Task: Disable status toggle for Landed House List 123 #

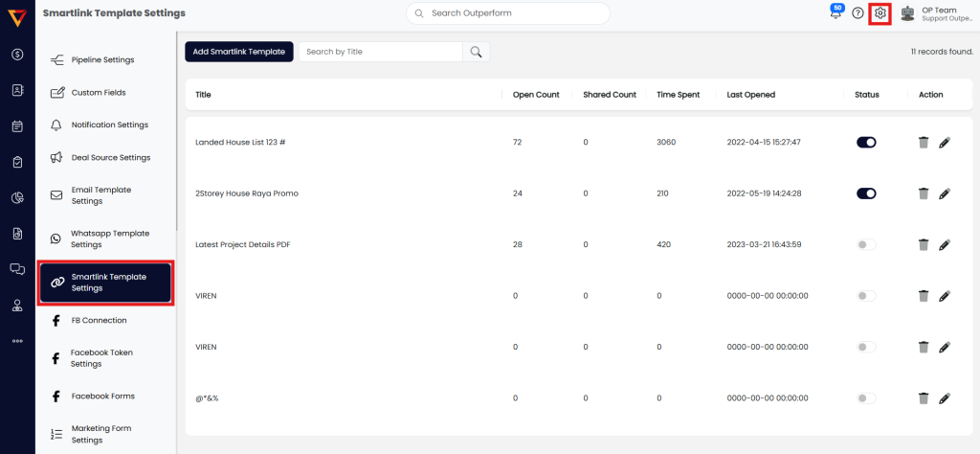Action: click(x=866, y=142)
